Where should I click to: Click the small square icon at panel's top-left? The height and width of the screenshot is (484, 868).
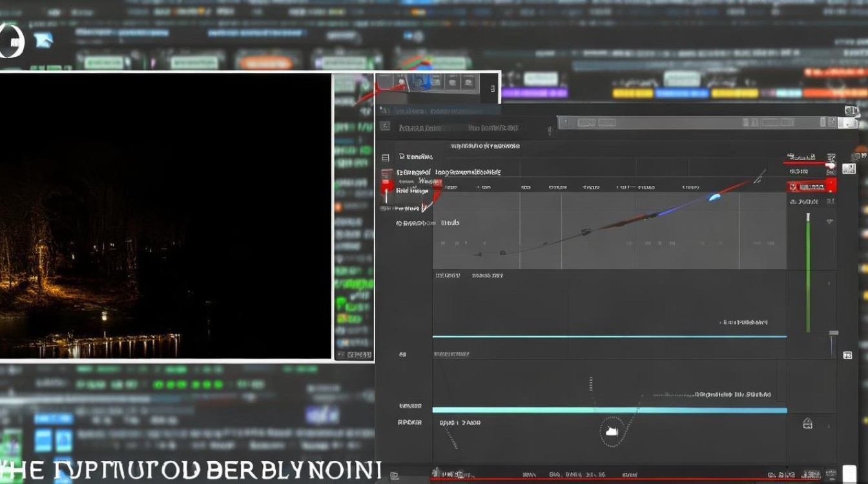(x=385, y=126)
